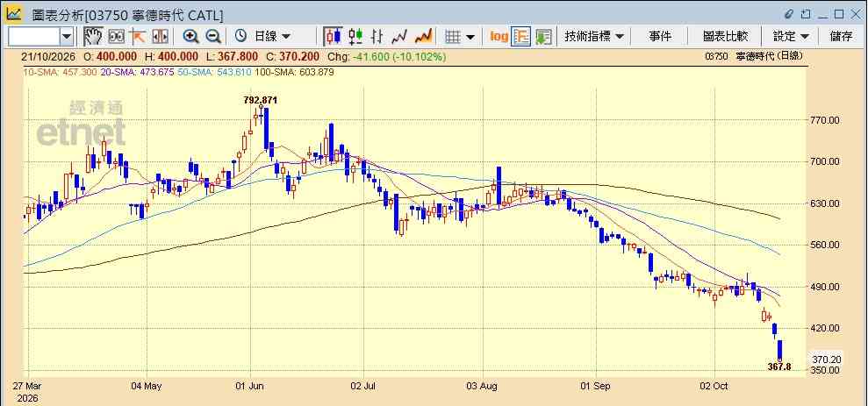Select the hand pan tool
The image size is (868, 406).
93,37
